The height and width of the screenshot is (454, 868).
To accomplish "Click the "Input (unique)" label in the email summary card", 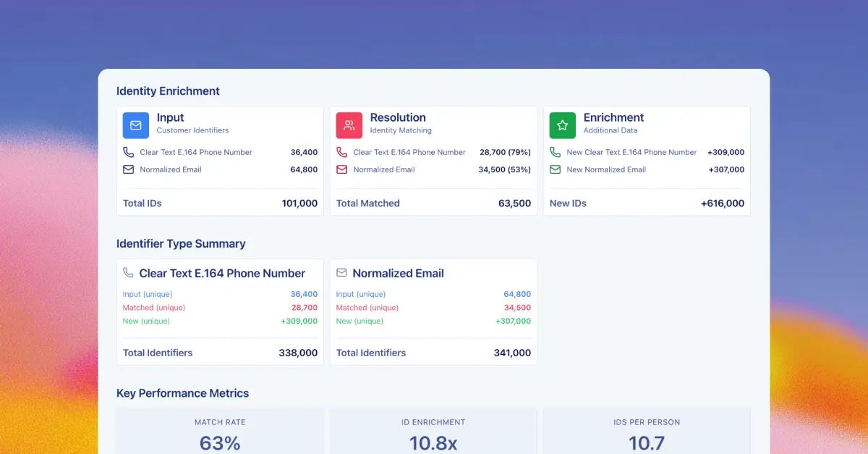I will (x=362, y=294).
